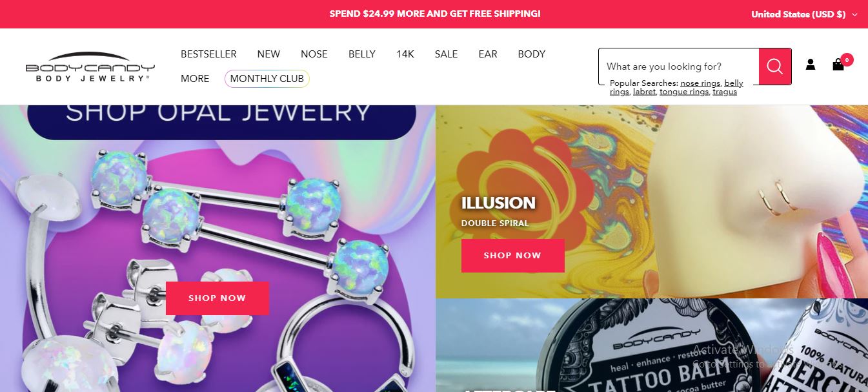Click the MONTHLY CLUB pill button
The image size is (868, 392).
click(267, 79)
